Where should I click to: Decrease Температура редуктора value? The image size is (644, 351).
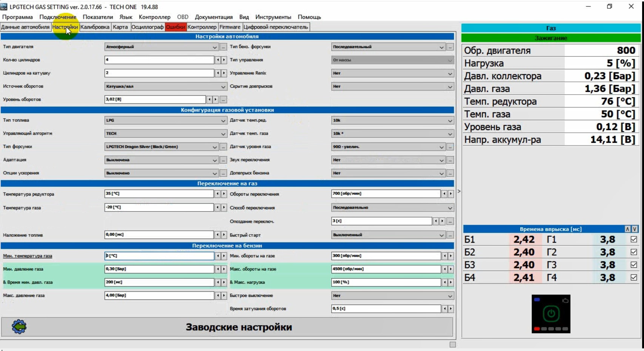tap(218, 194)
